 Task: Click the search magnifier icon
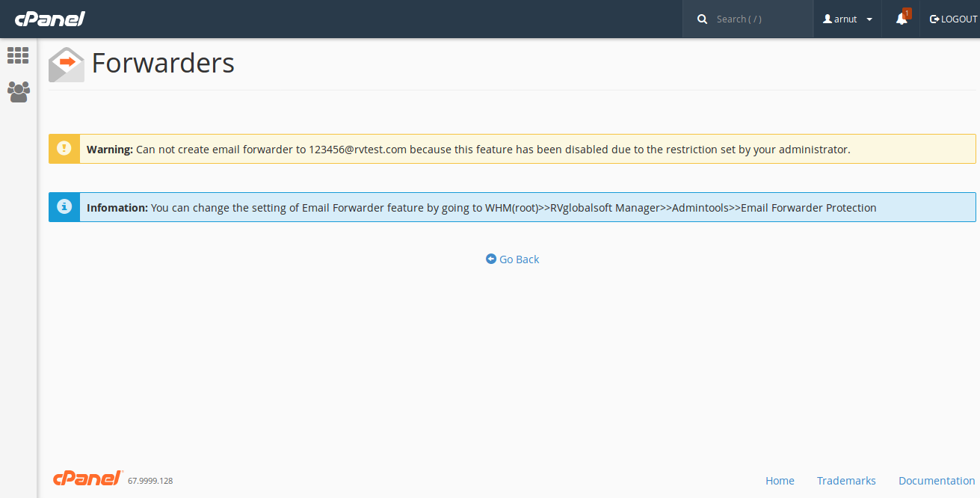pyautogui.click(x=702, y=19)
